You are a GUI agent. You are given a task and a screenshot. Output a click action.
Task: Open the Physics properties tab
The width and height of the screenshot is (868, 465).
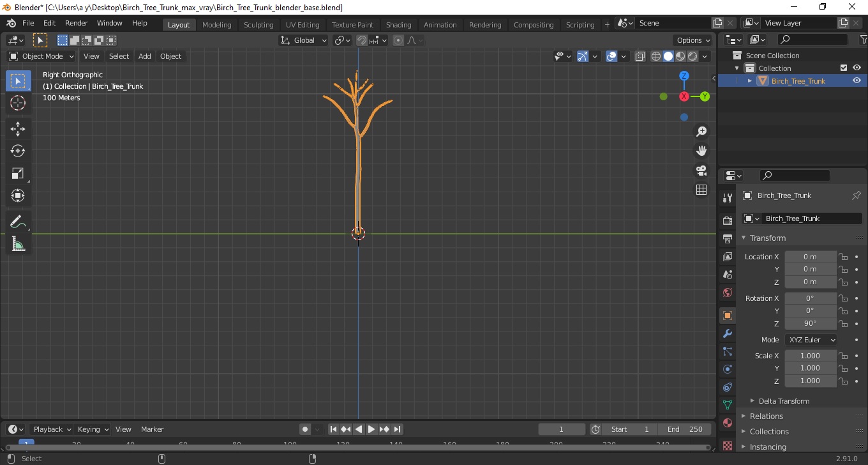tap(727, 369)
